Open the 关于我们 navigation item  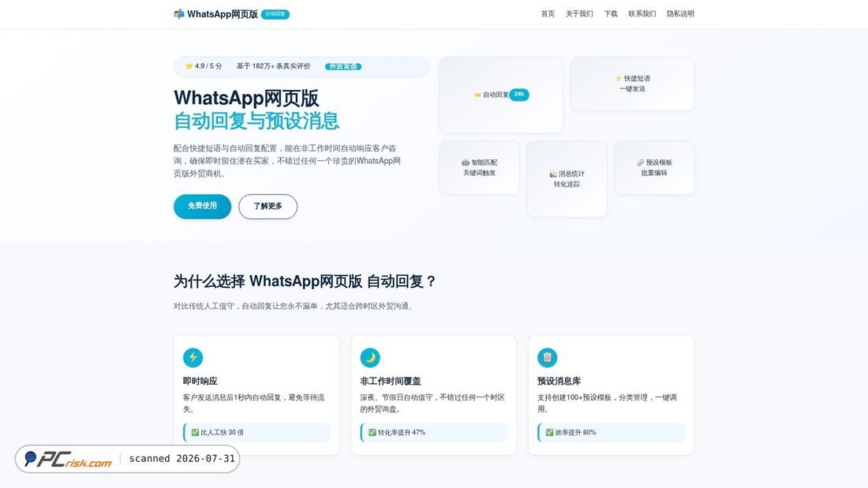(579, 14)
